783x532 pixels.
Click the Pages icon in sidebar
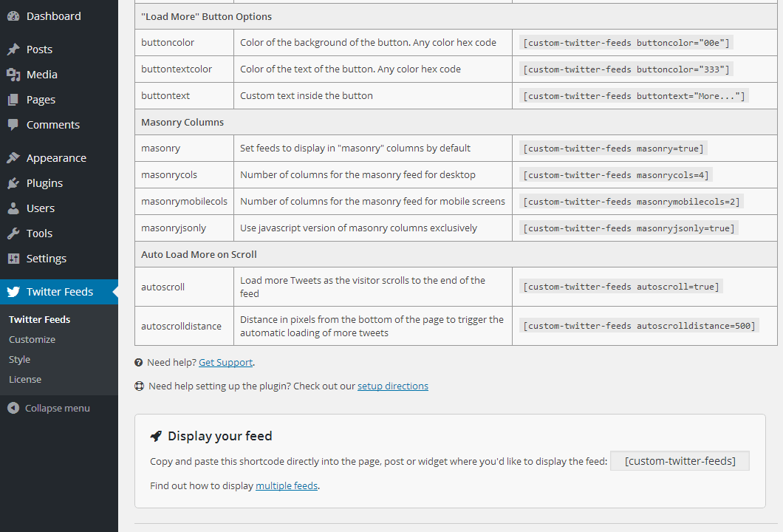click(13, 100)
